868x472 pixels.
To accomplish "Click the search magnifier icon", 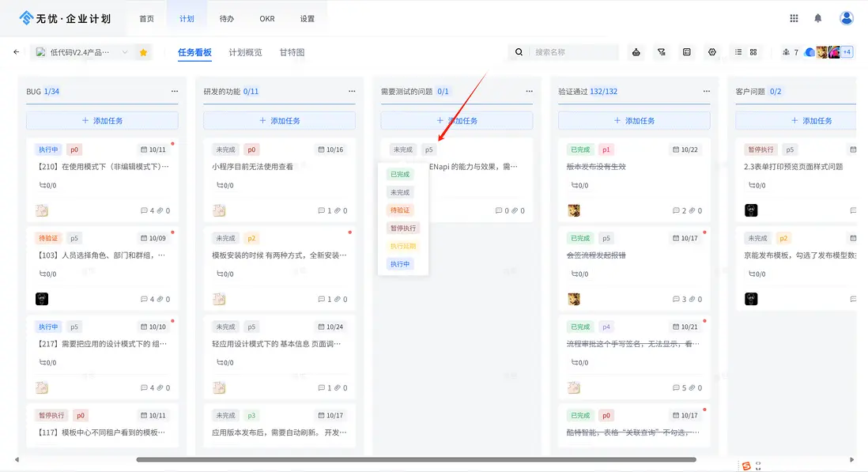I will [519, 52].
